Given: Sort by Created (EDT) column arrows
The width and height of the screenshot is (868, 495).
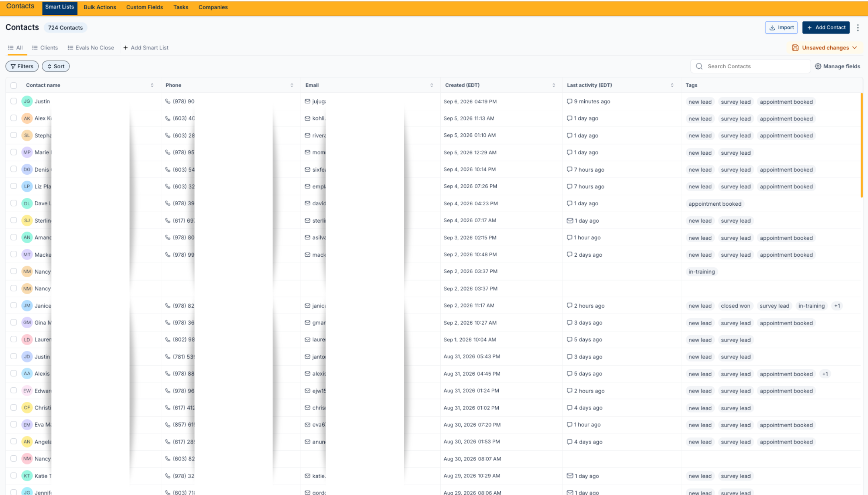Looking at the screenshot, I should [x=554, y=85].
